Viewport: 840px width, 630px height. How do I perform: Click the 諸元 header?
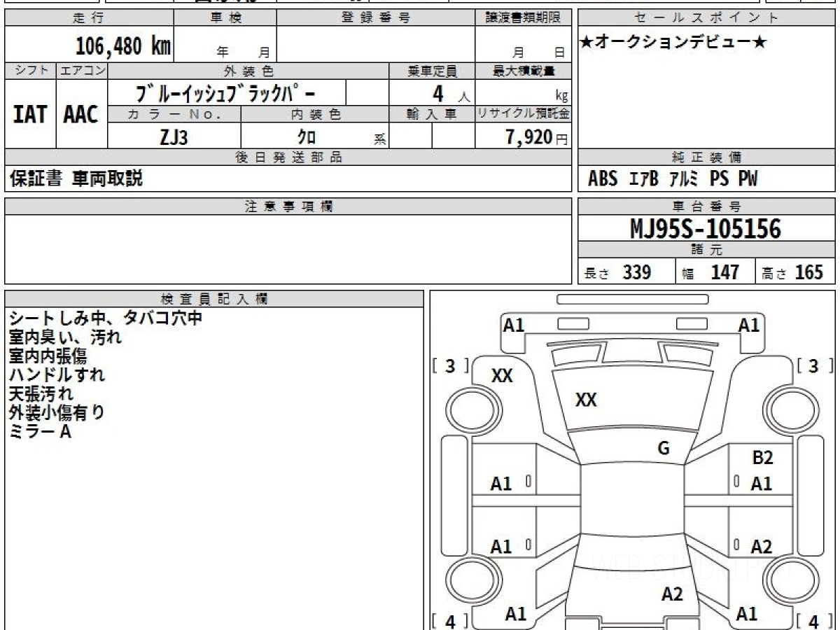click(x=706, y=250)
